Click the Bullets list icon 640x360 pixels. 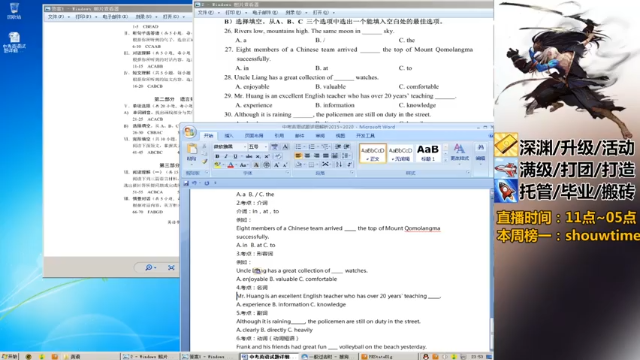click(299, 147)
